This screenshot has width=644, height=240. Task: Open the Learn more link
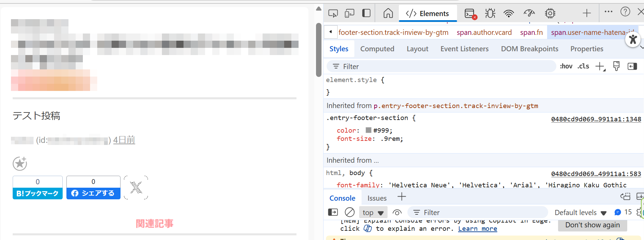click(x=477, y=229)
